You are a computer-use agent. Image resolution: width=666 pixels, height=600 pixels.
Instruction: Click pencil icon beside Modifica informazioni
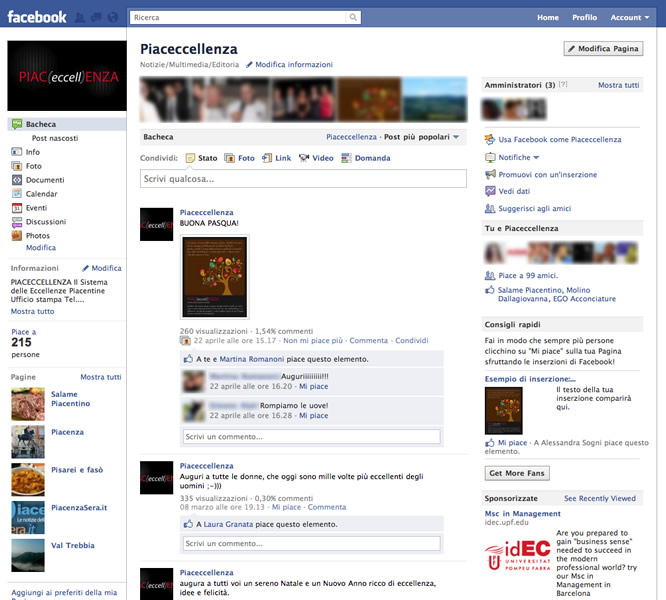pyautogui.click(x=249, y=65)
